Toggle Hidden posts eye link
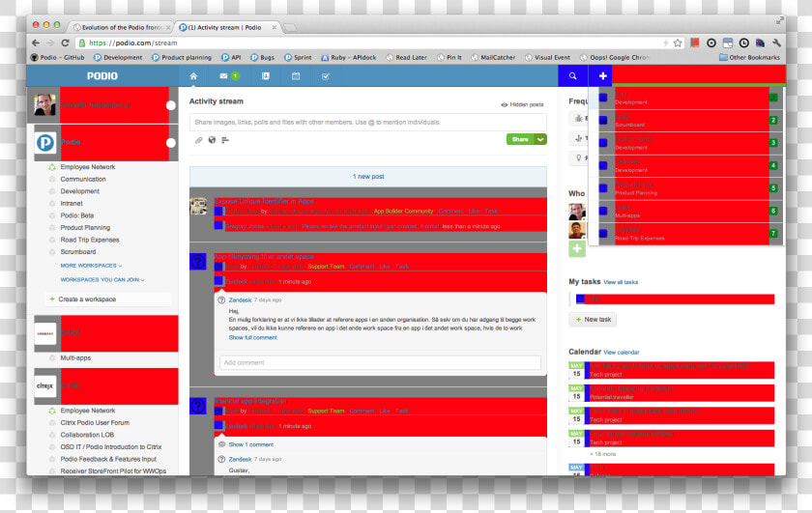Image resolution: width=812 pixels, height=513 pixels. click(x=522, y=104)
